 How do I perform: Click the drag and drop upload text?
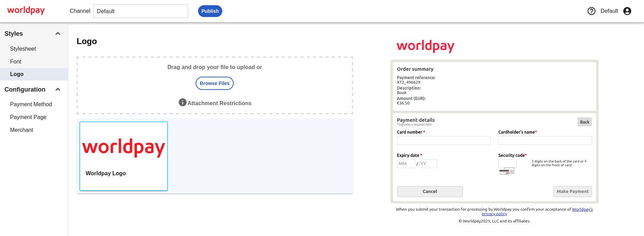[215, 67]
